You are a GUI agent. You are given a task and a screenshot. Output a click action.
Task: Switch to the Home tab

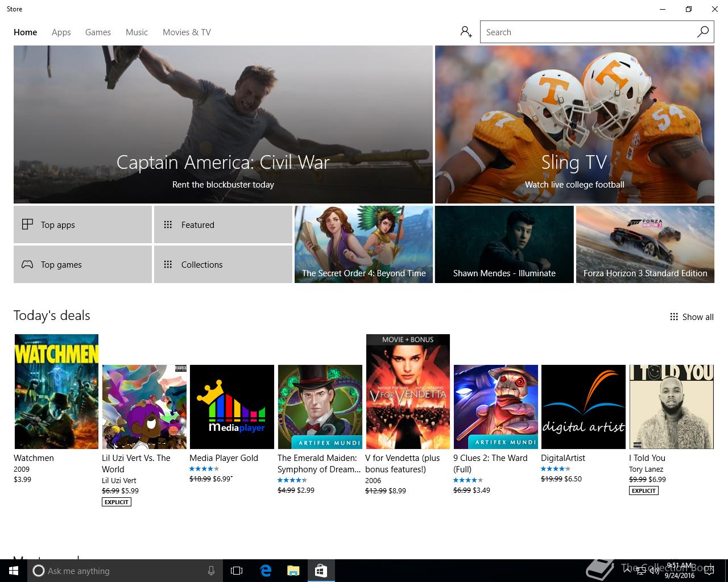pos(26,32)
